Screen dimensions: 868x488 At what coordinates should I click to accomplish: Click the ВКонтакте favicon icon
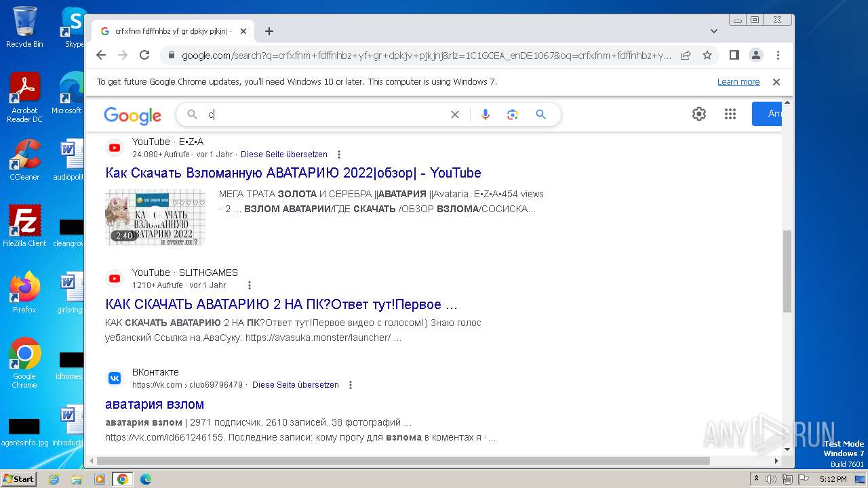[x=115, y=378]
